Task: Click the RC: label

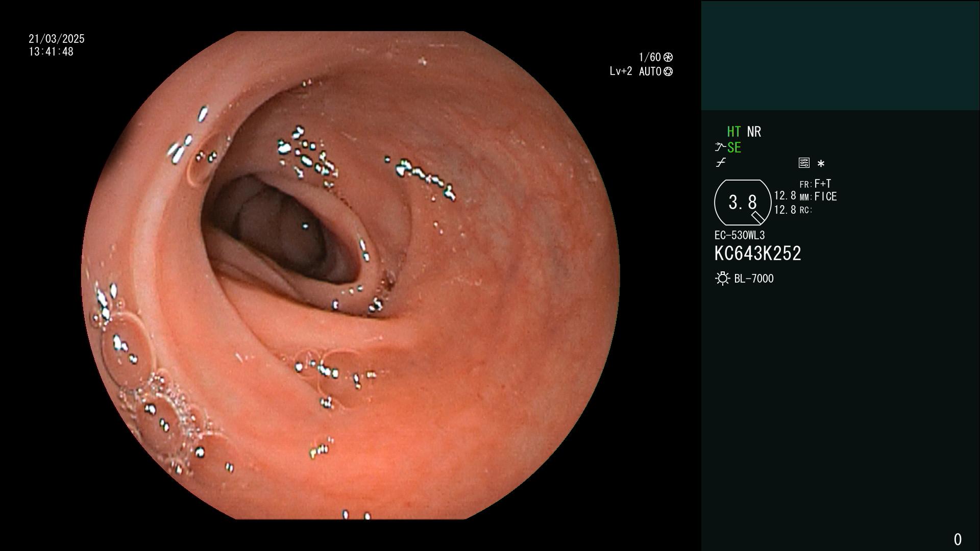Action: click(806, 210)
